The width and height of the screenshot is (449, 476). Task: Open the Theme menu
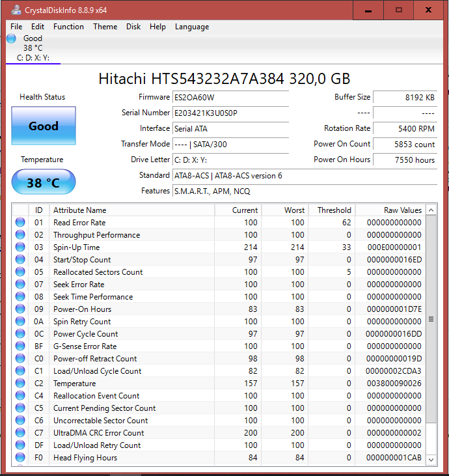click(x=105, y=27)
